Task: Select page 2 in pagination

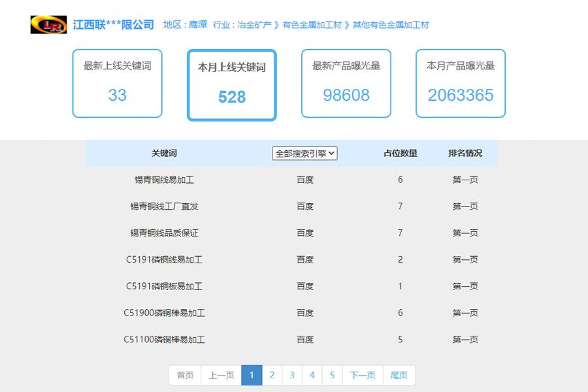Action: [x=272, y=375]
